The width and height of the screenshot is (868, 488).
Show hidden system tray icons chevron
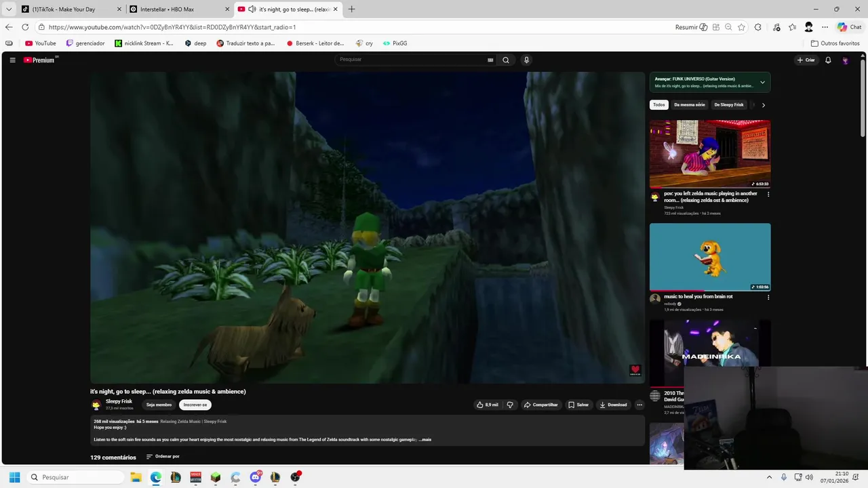(769, 477)
